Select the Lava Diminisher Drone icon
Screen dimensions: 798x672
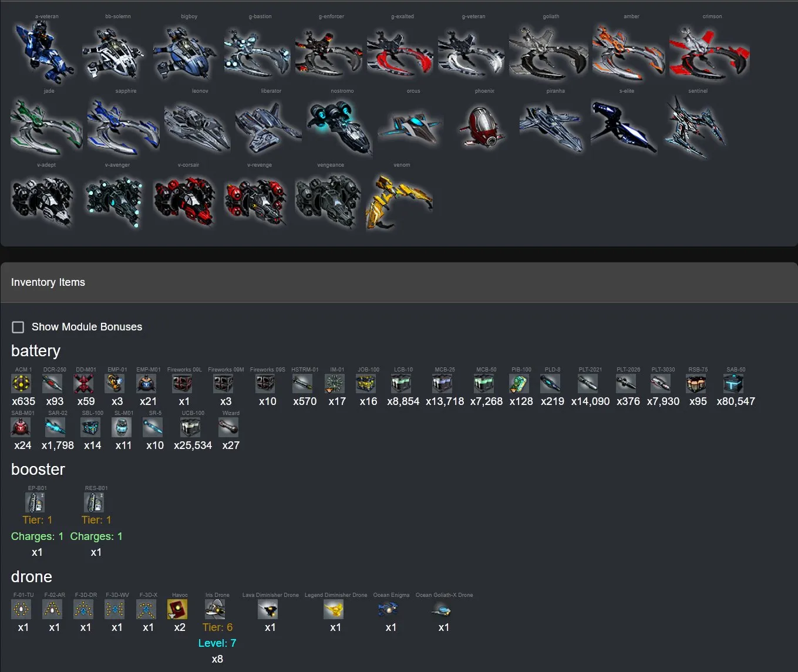268,609
